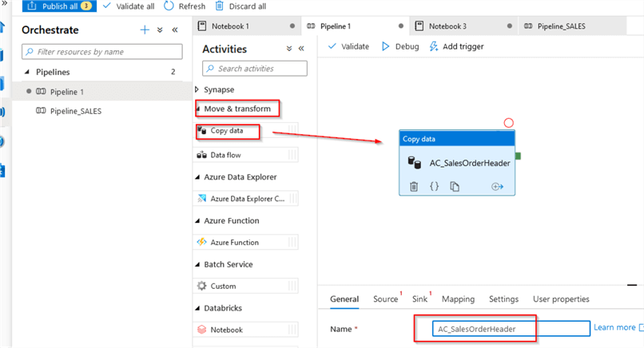Collapse the Azure Data Explorer group
This screenshot has height=348, width=644.
click(x=197, y=177)
